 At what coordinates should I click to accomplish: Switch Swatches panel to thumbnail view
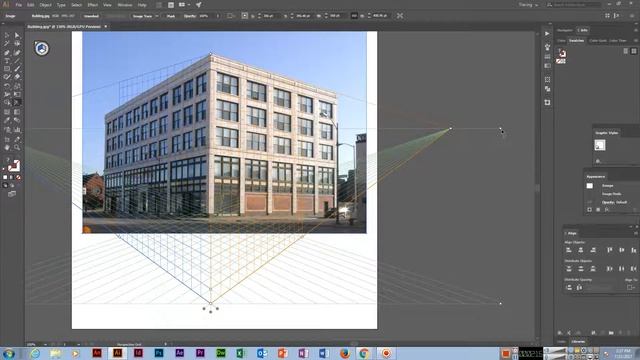point(634,51)
